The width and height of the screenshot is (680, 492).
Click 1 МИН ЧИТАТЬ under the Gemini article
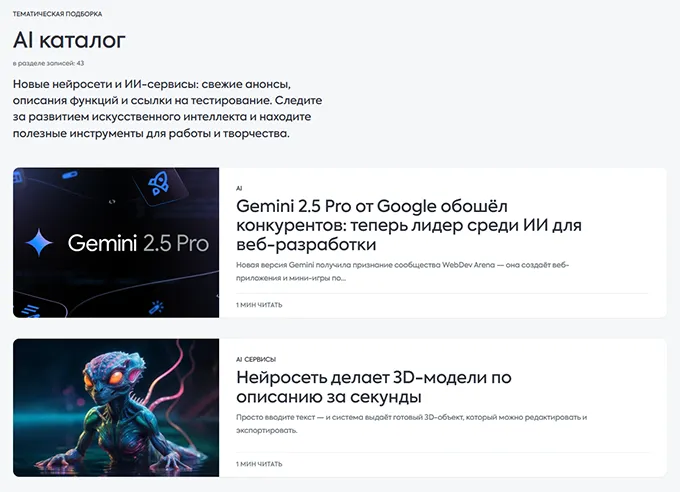[x=259, y=305]
